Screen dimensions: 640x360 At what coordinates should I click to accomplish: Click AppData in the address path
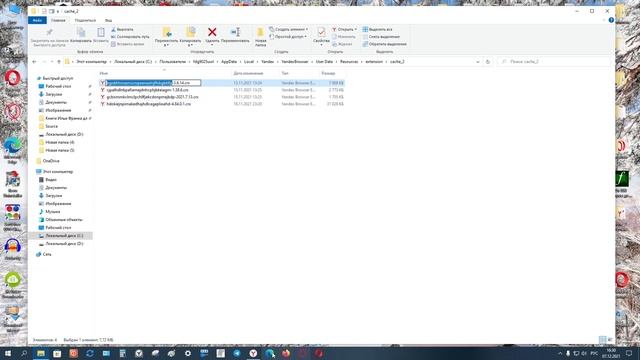point(229,62)
